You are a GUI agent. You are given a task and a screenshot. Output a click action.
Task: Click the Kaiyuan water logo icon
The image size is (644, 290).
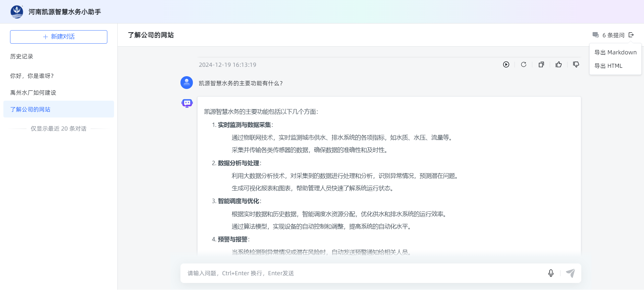click(x=17, y=12)
